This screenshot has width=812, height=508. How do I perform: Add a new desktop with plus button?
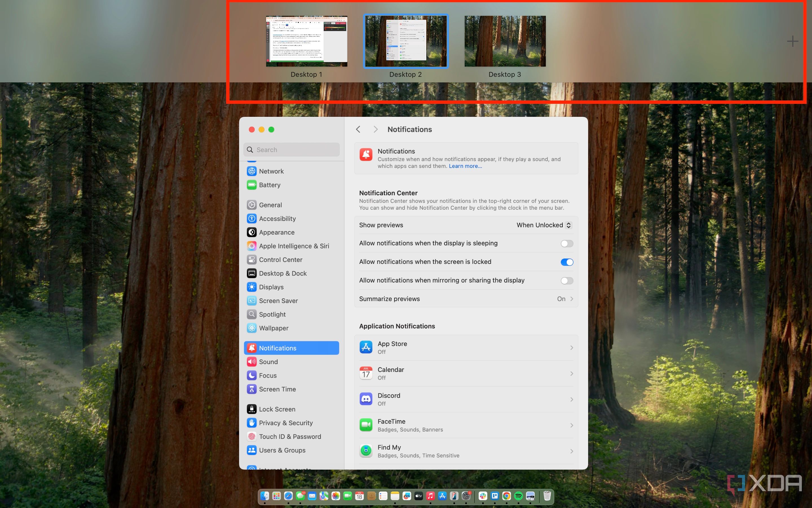tap(792, 41)
